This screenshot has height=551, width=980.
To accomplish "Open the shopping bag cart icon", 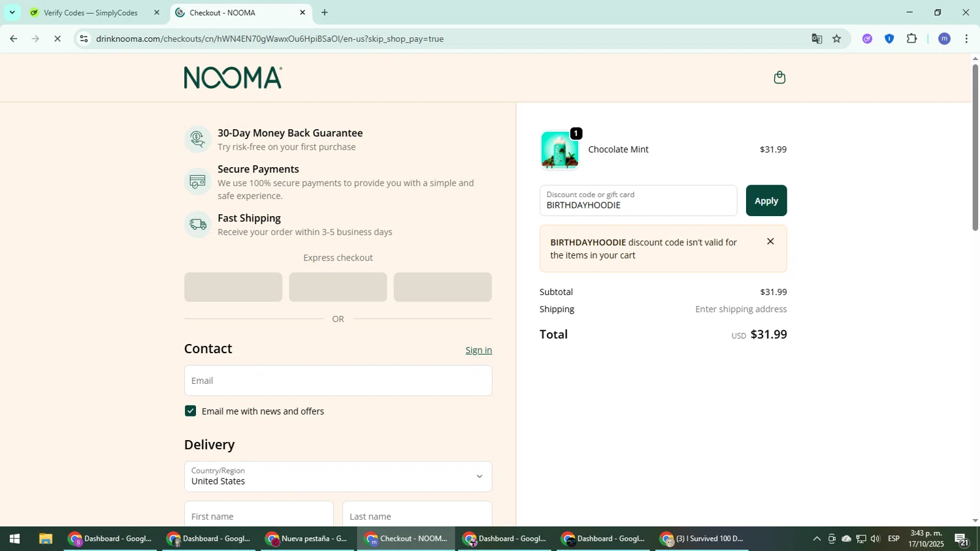I will point(779,78).
